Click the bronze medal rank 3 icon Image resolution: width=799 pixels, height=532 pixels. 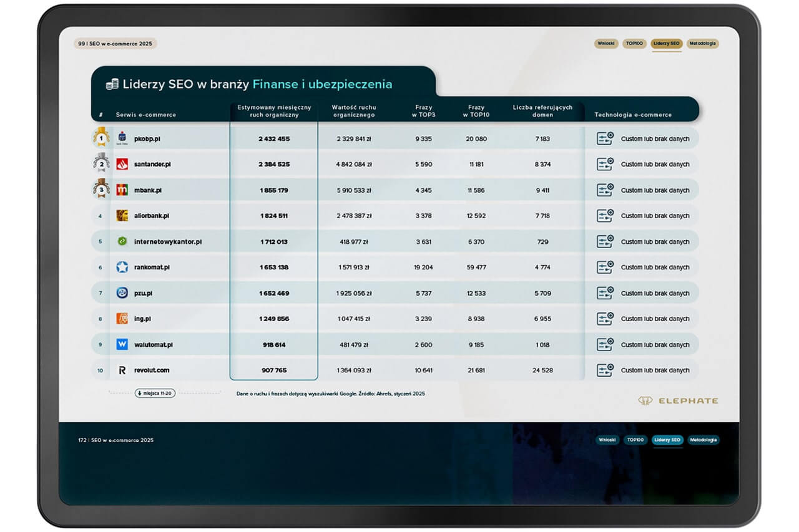point(101,189)
